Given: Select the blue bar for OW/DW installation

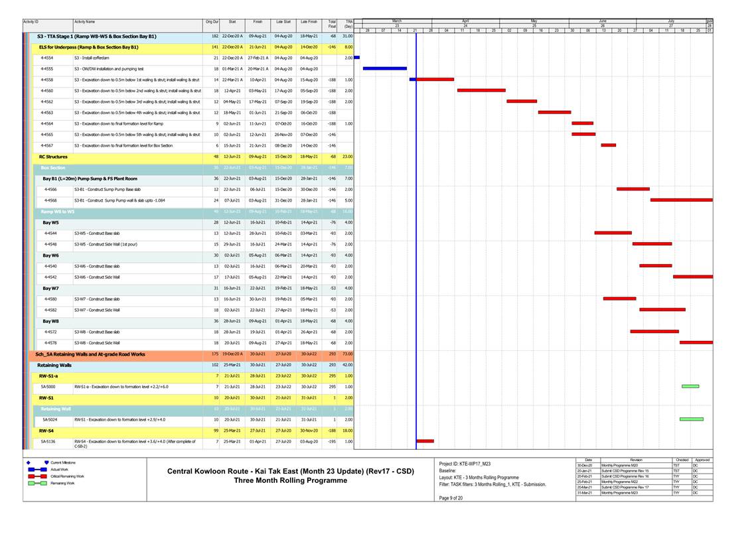Looking at the screenshot, I should point(384,68).
